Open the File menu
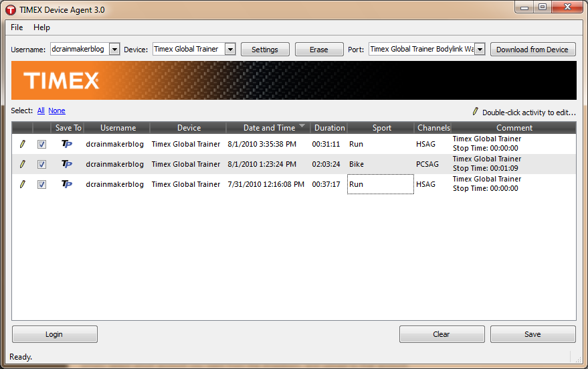This screenshot has height=369, width=588. click(x=17, y=27)
